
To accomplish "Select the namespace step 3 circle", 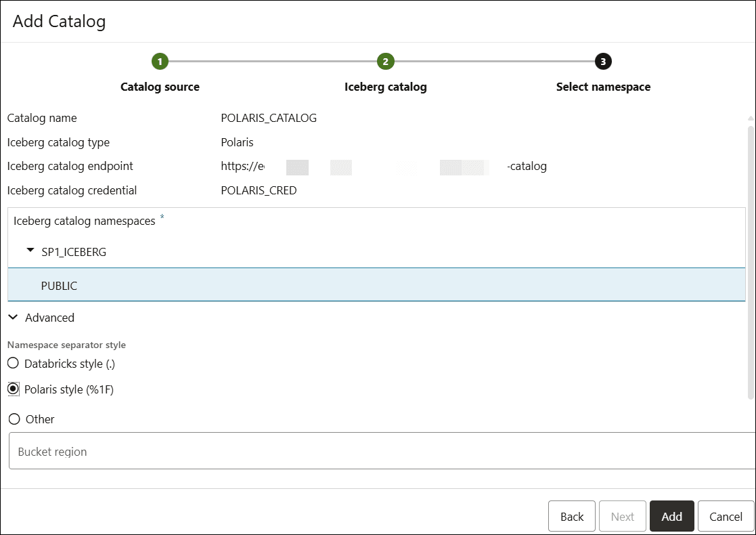I will click(x=602, y=61).
